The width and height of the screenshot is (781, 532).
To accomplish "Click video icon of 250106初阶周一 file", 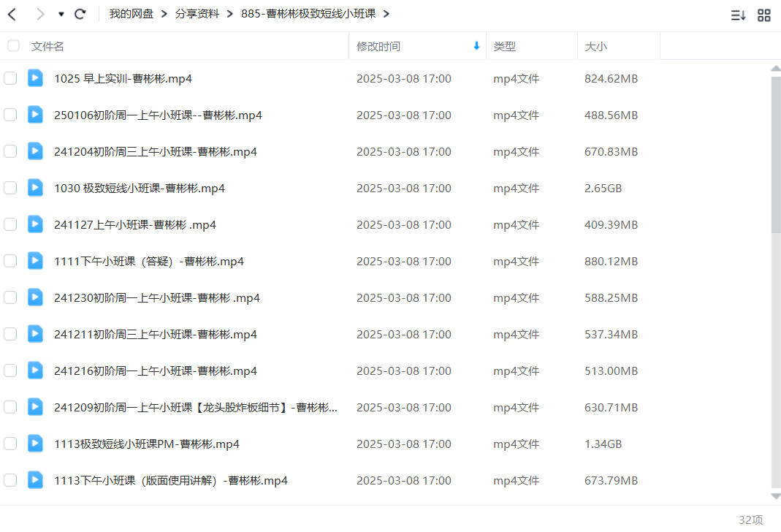I will 35,114.
